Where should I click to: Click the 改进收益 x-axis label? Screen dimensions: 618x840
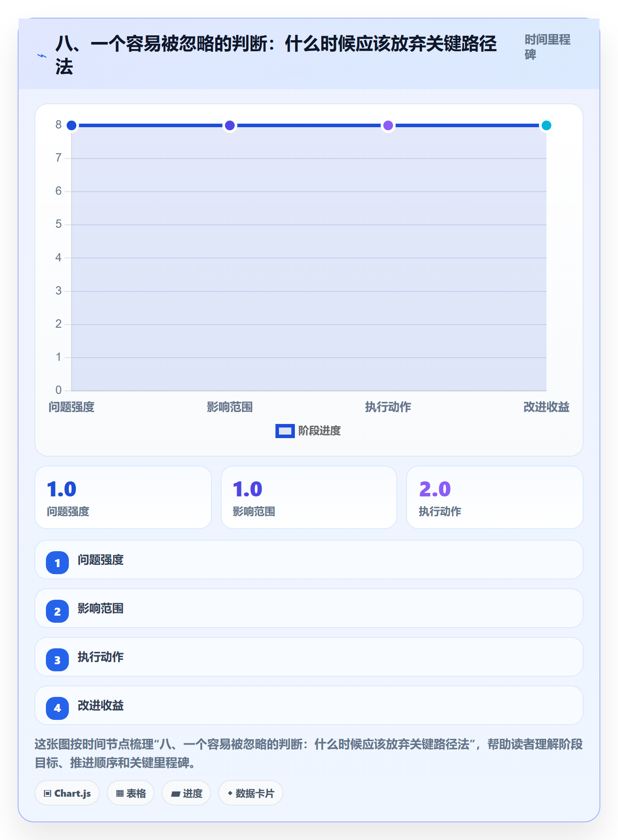(x=546, y=407)
